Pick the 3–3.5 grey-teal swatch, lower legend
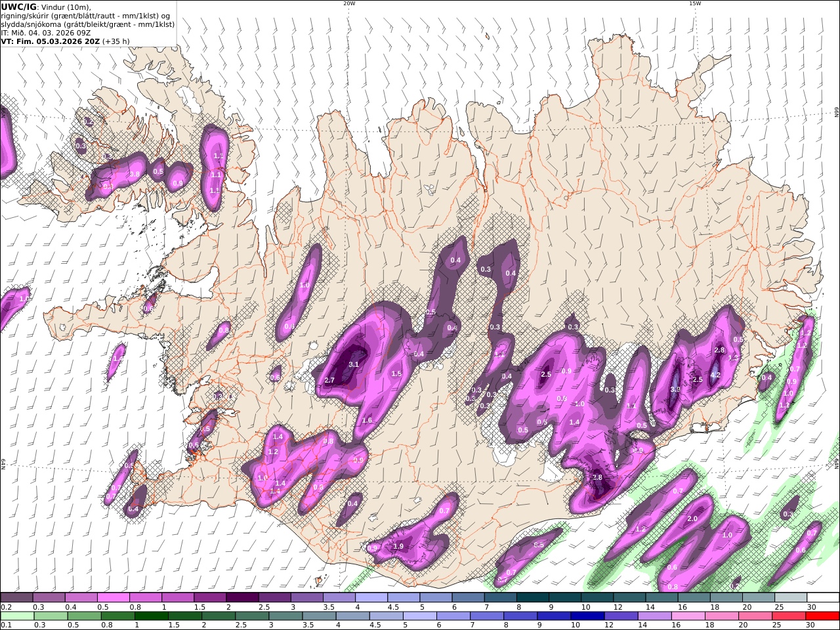840x630 pixels. click(285, 616)
